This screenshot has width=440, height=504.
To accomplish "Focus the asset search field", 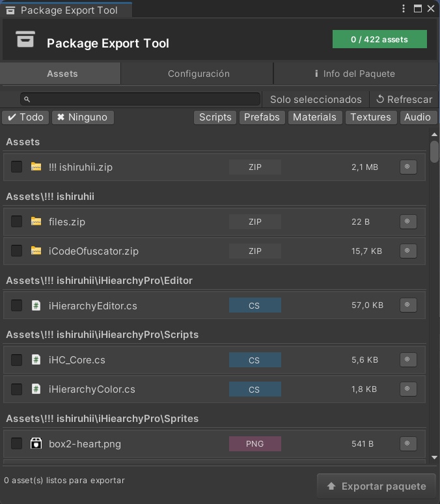I will (x=141, y=100).
